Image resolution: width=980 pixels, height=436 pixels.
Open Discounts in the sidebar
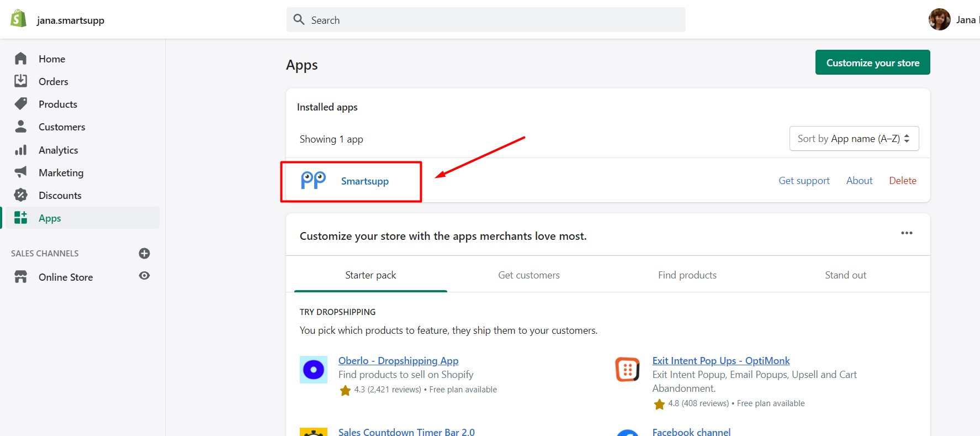click(60, 195)
